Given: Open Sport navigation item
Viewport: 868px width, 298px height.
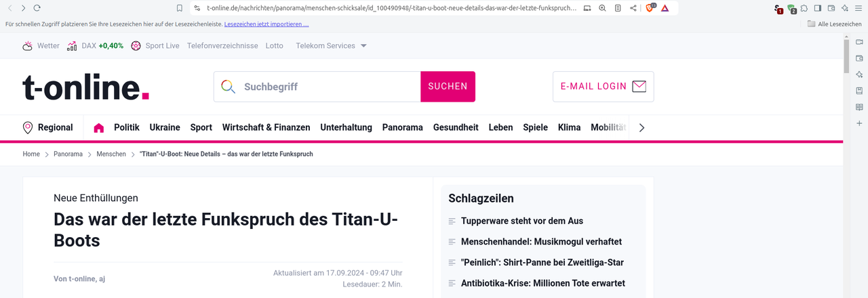Looking at the screenshot, I should [201, 127].
